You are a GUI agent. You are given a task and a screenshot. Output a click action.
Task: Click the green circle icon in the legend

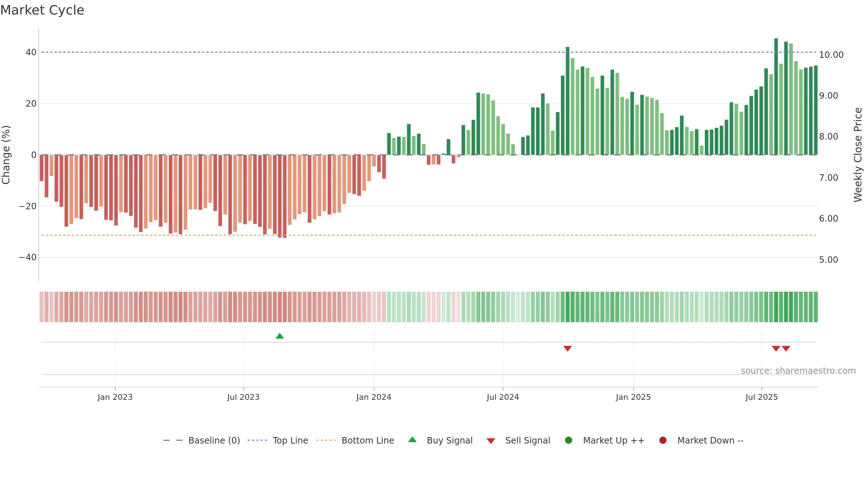[569, 440]
